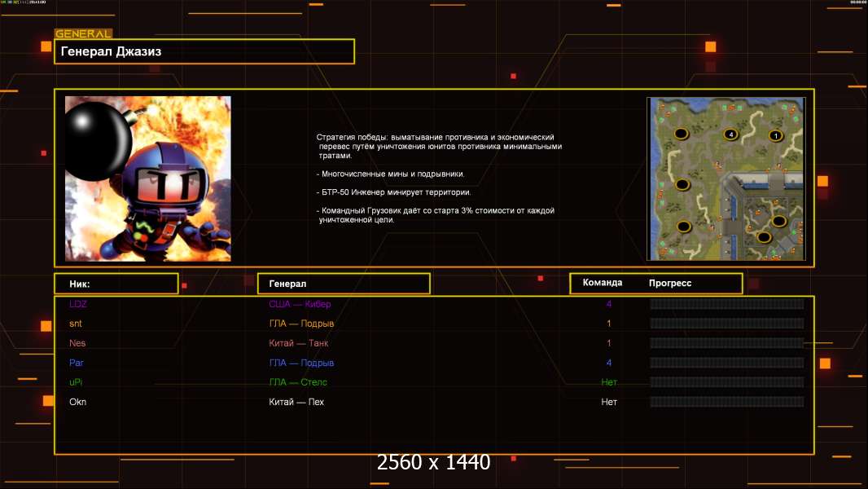Click the Многочисленные мины и подрывники line
868x489 pixels.
(390, 174)
